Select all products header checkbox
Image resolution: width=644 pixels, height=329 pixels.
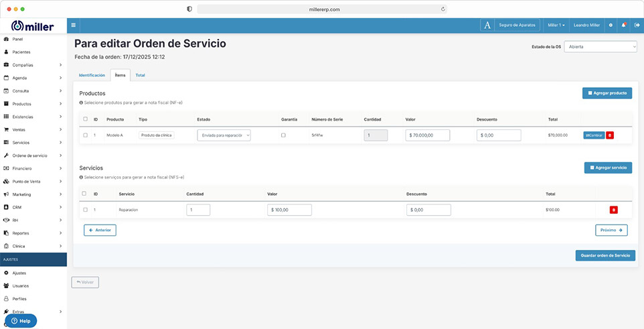click(x=86, y=119)
